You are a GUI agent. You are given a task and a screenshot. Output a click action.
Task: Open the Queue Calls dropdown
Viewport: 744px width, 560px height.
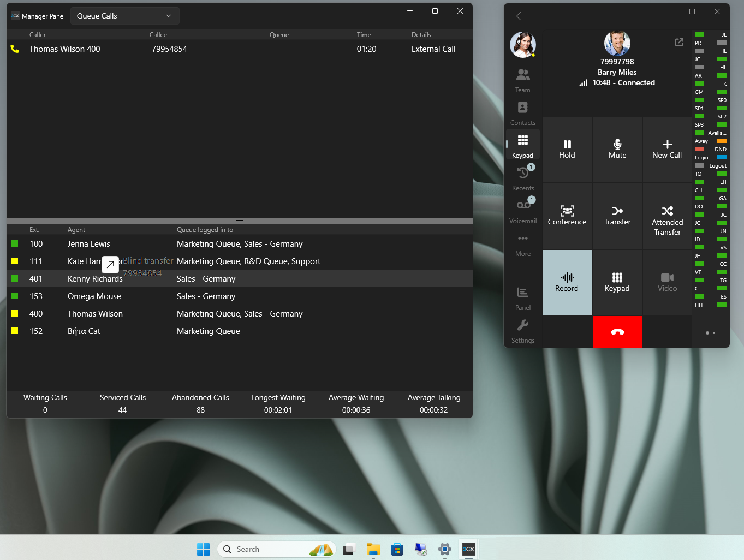[x=124, y=16]
